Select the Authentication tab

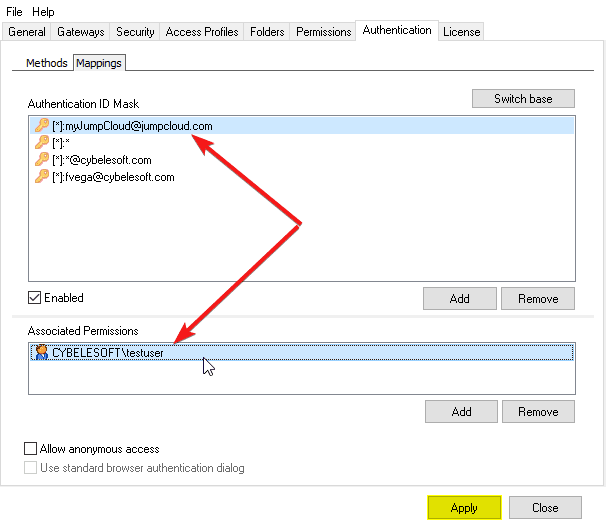click(397, 30)
